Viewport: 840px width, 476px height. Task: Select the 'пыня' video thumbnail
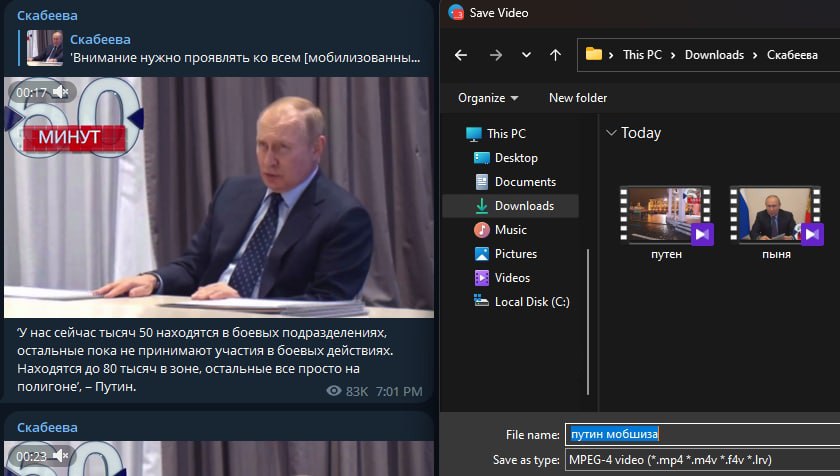coord(776,215)
